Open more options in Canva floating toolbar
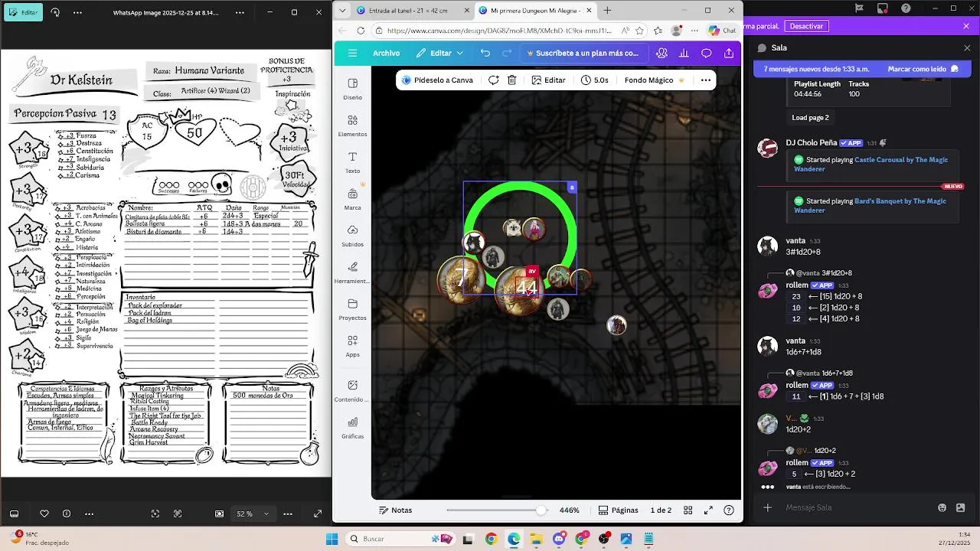This screenshot has width=980, height=551. click(x=706, y=80)
